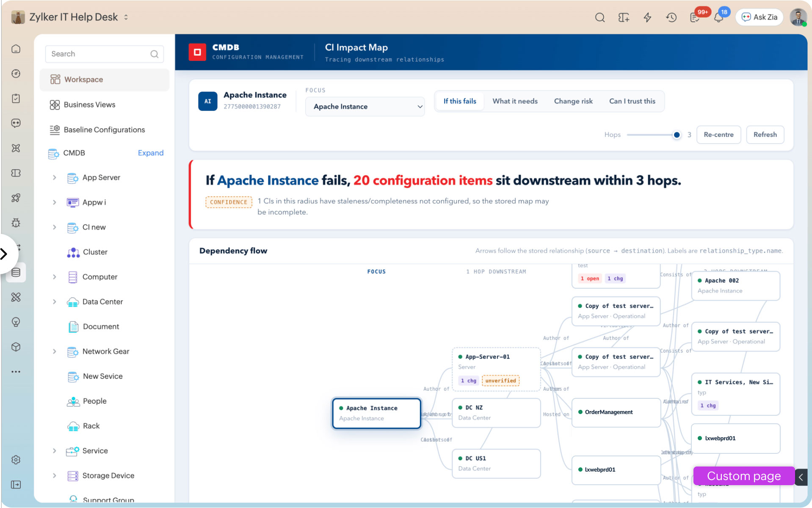The image size is (812, 508).
Task: Switch to Change risk tab
Action: pos(573,101)
